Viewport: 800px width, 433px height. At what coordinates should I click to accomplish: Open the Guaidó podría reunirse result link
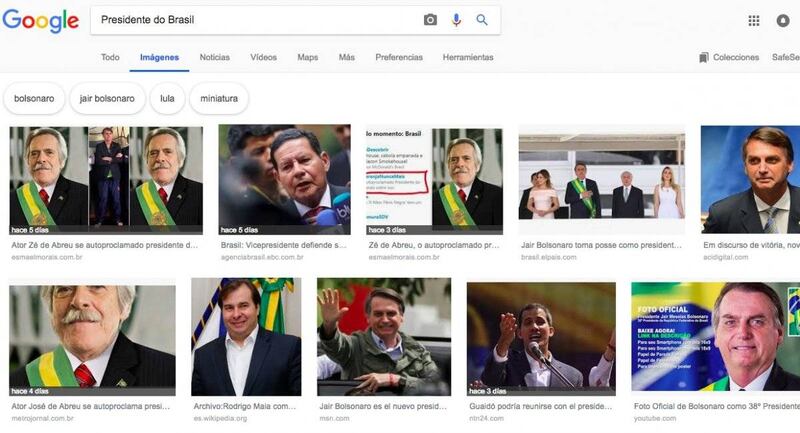click(540, 407)
